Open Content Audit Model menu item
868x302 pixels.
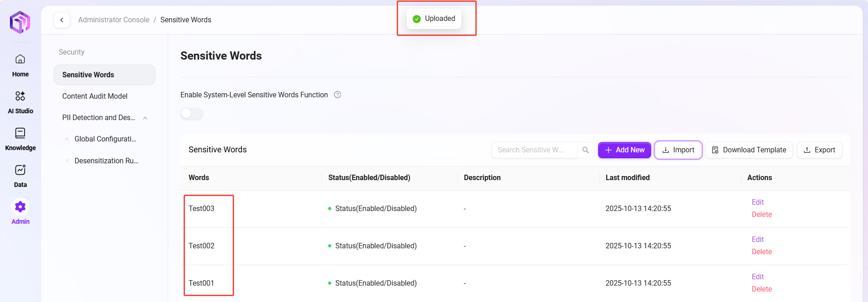tap(95, 96)
